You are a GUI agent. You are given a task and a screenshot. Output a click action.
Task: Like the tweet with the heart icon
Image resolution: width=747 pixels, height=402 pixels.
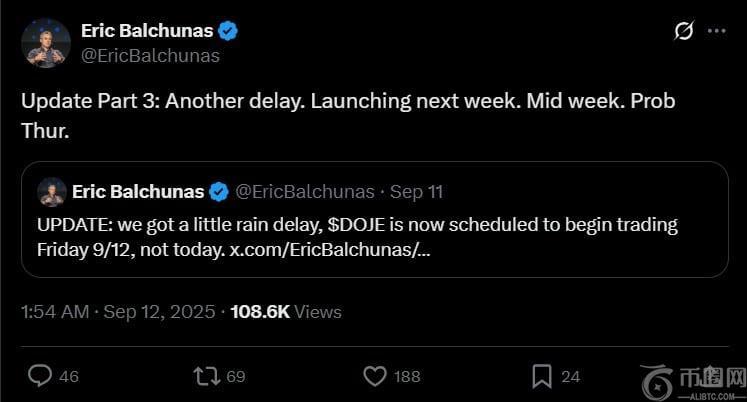[x=374, y=376]
